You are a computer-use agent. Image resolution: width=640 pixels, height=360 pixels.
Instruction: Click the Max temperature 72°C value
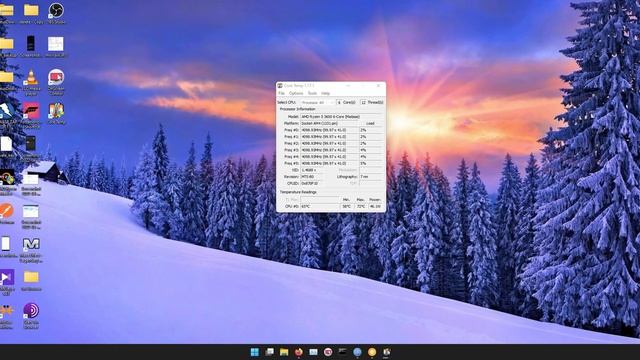tap(361, 207)
